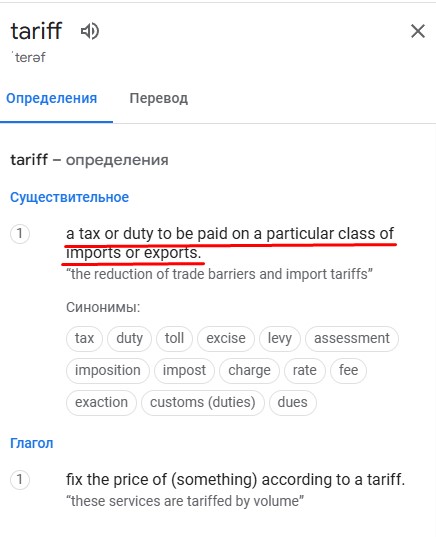Open the 'assessment' synonym chip
Screen dimensions: 436x537
click(x=352, y=338)
